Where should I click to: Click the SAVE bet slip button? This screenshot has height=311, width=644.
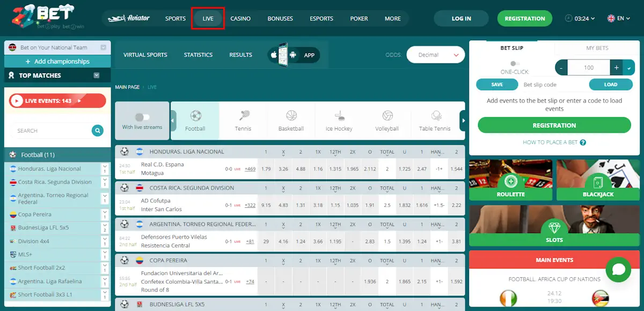497,84
